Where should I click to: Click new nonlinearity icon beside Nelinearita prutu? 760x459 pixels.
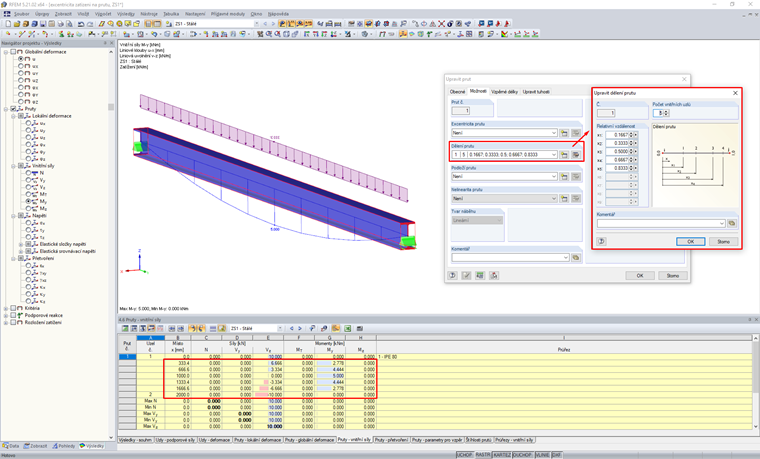(565, 198)
